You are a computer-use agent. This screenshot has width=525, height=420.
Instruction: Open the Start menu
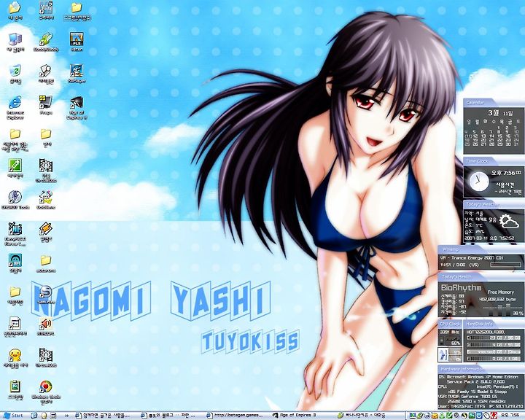pyautogui.click(x=12, y=416)
